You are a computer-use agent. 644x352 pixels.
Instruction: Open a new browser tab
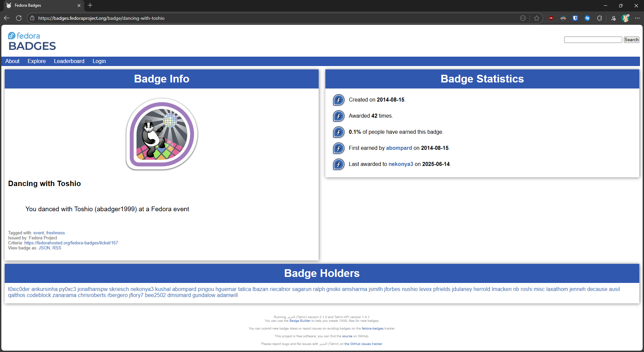[90, 5]
